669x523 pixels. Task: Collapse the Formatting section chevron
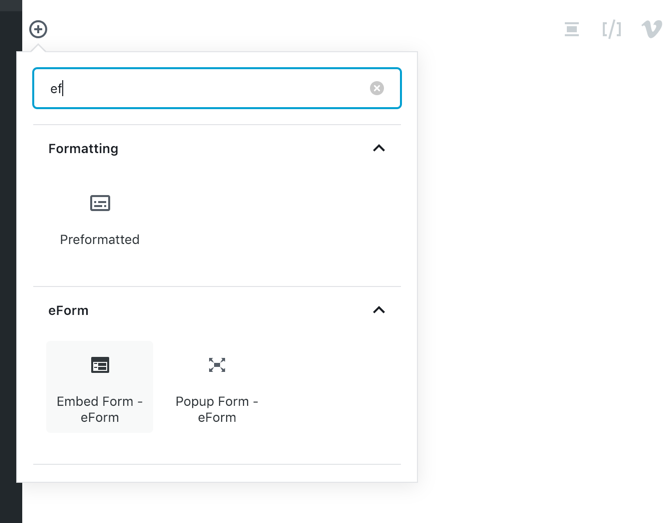point(379,148)
